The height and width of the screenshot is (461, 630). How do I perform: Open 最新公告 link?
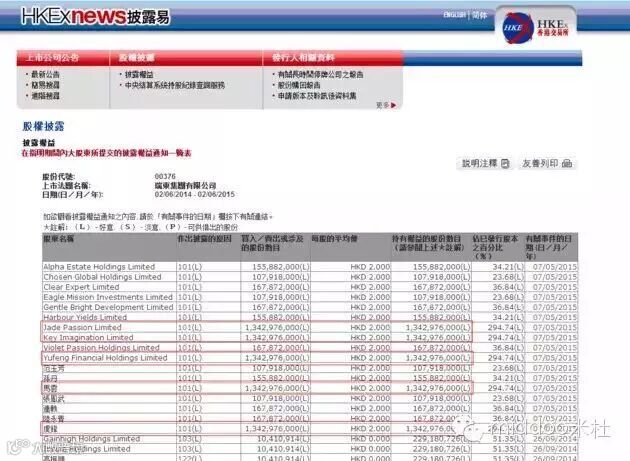(x=45, y=74)
